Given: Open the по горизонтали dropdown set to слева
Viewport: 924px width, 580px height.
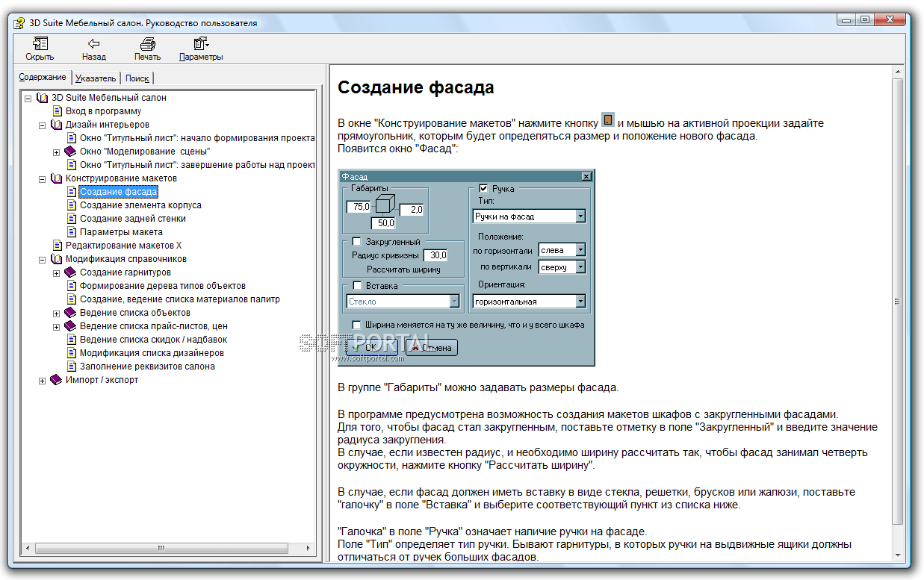Looking at the screenshot, I should [x=562, y=251].
